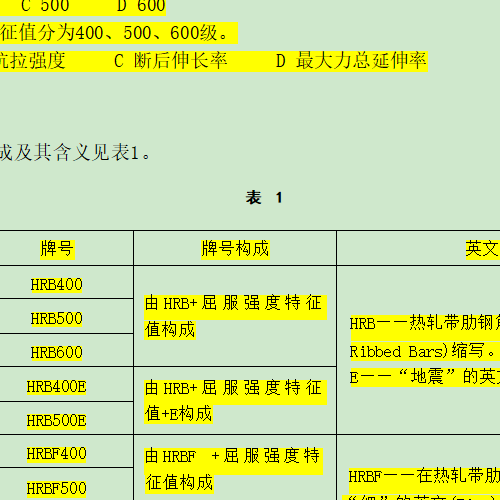The width and height of the screenshot is (500, 500).
Task: Click the text 'Ribbed Bars)缩写。'
Action: coord(423,351)
